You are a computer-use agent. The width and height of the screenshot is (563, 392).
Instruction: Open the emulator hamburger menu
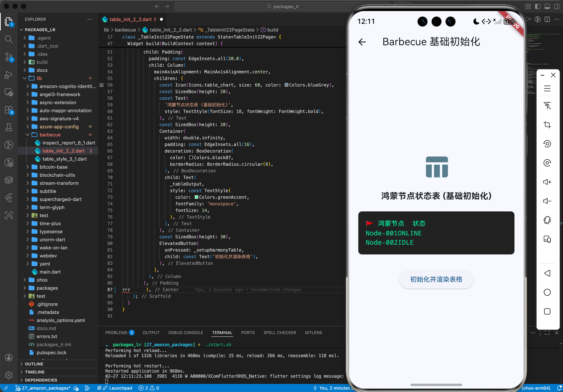point(547,88)
